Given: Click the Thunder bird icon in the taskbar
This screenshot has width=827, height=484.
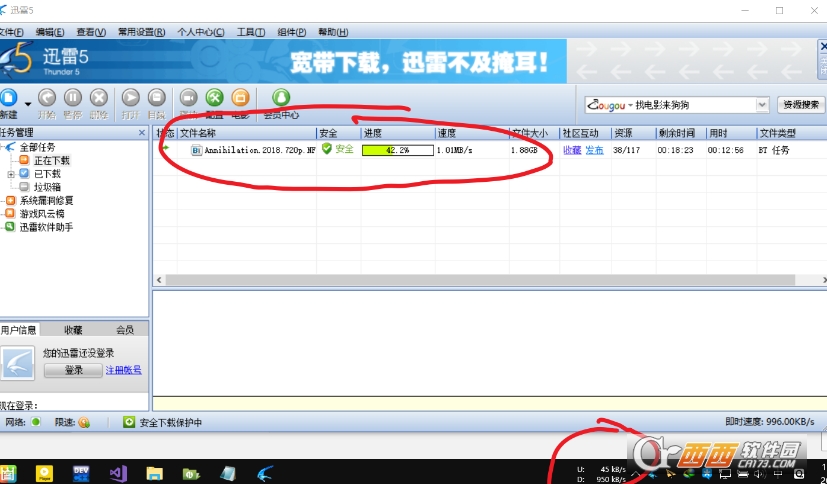Looking at the screenshot, I should (265, 473).
